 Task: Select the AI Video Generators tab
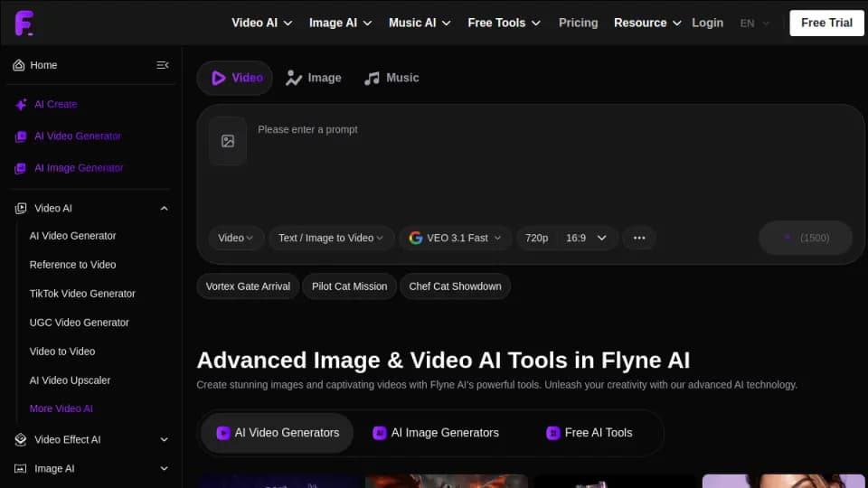278,433
